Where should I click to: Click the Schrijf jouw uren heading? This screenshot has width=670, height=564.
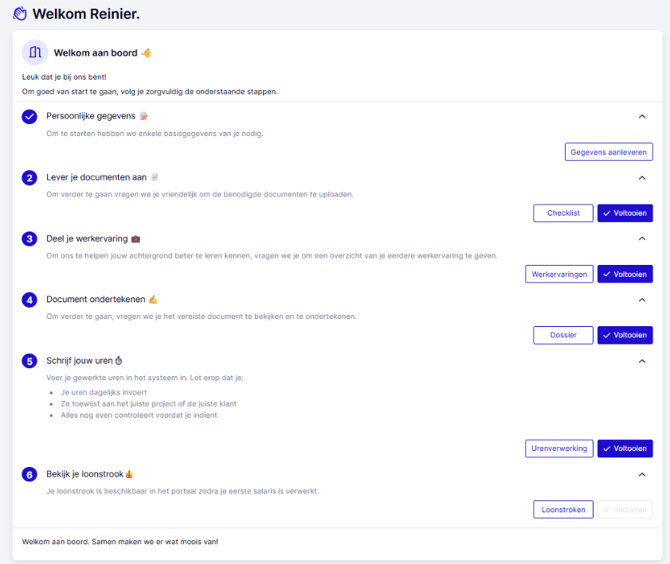(79, 361)
